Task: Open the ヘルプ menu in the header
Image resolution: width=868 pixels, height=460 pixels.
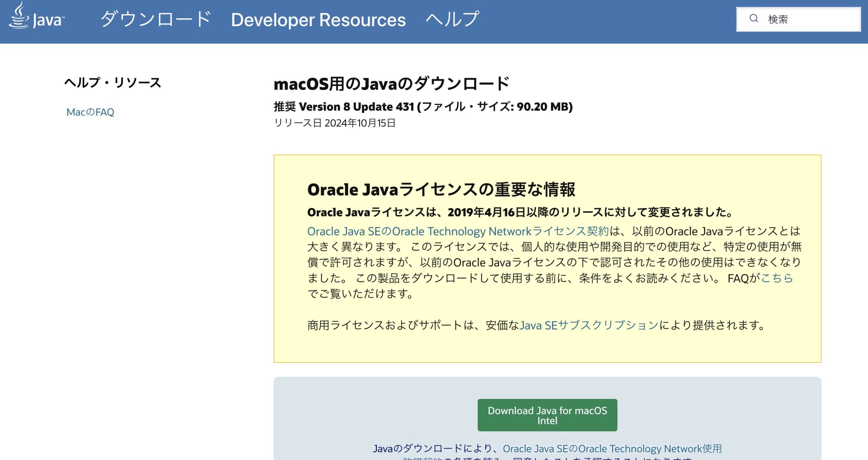Action: click(x=453, y=19)
